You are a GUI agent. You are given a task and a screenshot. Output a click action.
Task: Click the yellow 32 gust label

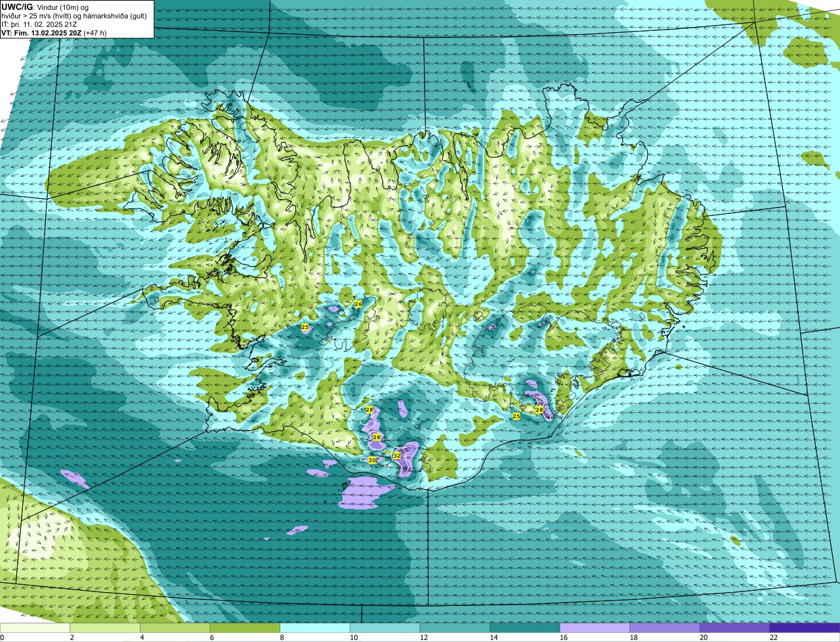396,455
